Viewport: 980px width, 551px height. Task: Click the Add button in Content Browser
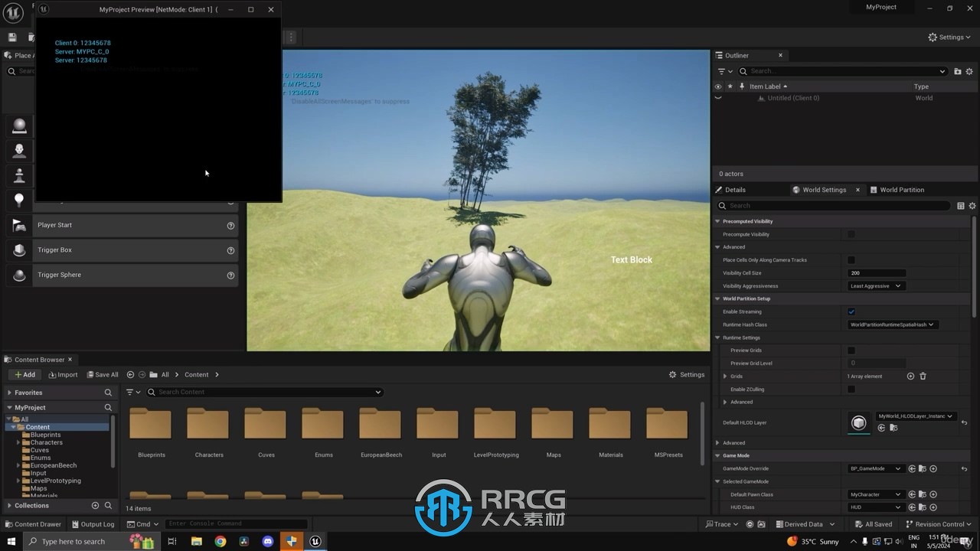24,375
